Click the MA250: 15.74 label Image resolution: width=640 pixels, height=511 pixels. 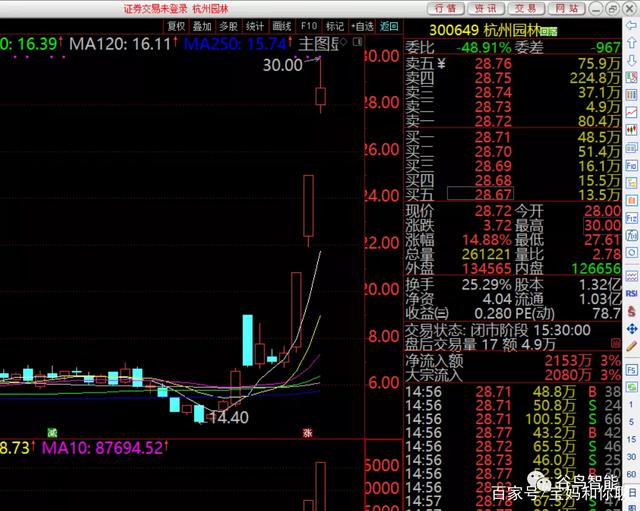pos(236,44)
